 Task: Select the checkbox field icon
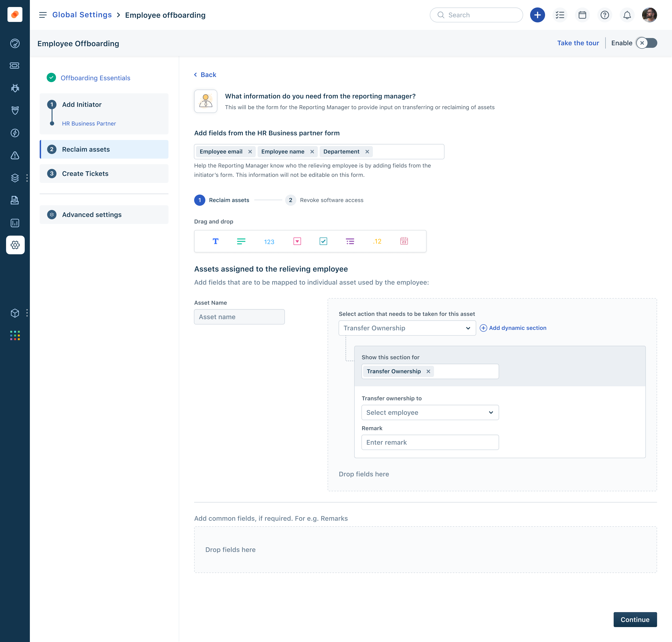coord(323,241)
